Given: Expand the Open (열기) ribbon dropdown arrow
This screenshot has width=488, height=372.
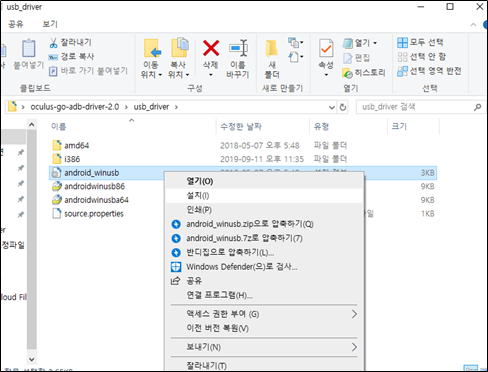Looking at the screenshot, I should pyautogui.click(x=375, y=43).
